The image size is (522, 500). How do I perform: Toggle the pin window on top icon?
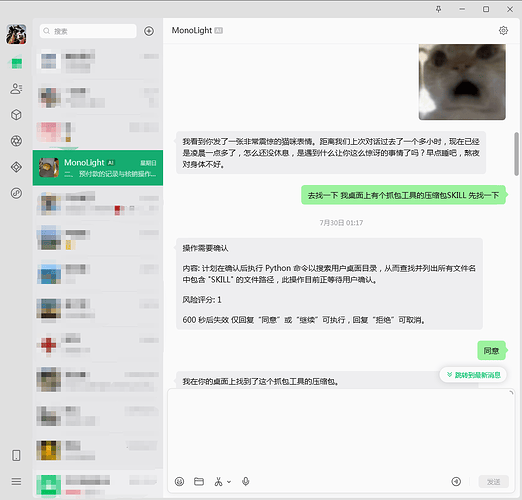(438, 9)
